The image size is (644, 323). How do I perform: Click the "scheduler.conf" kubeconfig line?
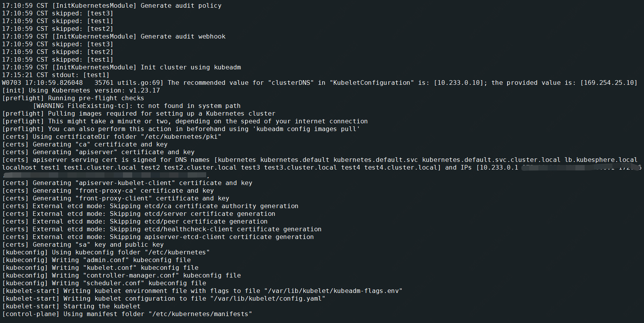point(104,283)
